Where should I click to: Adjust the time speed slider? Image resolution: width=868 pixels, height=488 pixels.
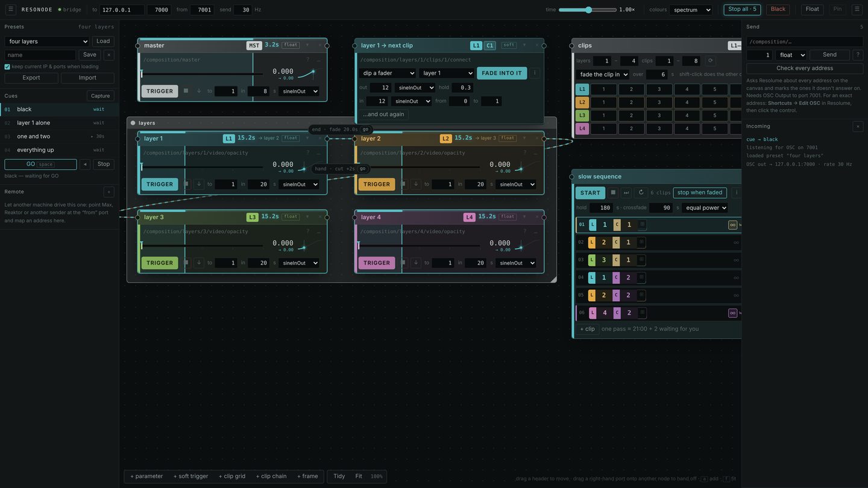pyautogui.click(x=588, y=10)
